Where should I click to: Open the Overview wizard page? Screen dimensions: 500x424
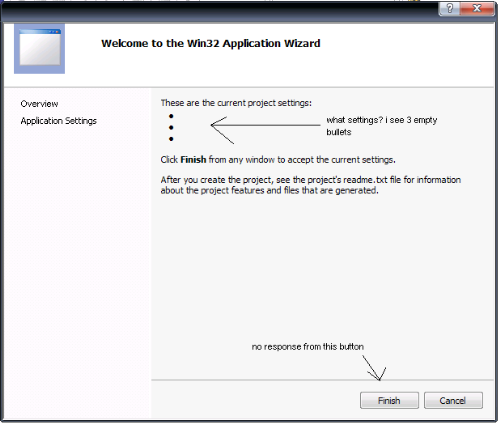tap(39, 104)
